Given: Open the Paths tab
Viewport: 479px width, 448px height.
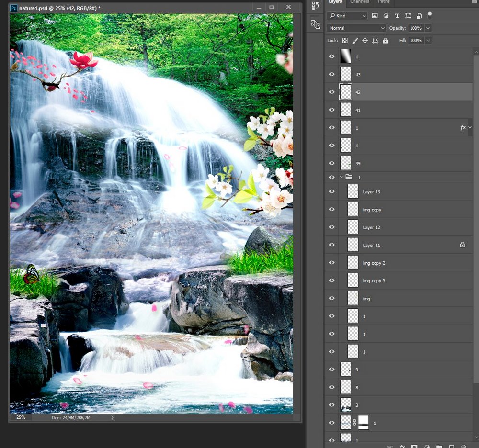Looking at the screenshot, I should (x=383, y=2).
